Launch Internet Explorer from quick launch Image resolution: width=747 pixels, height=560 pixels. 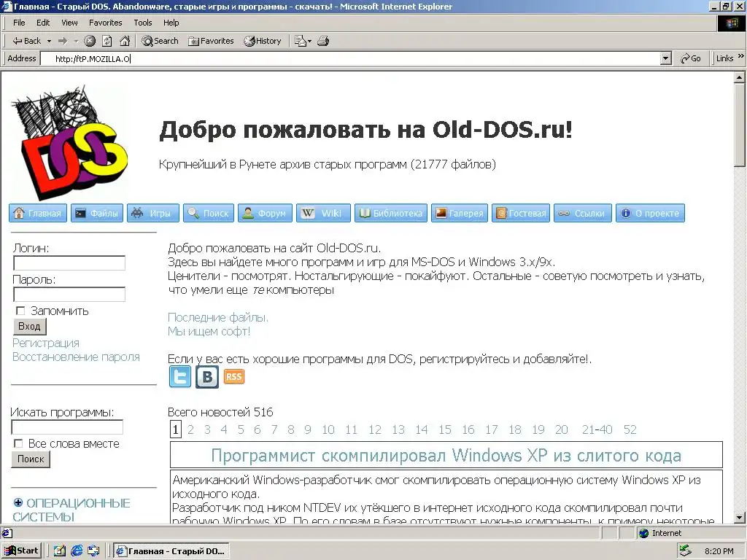tap(76, 551)
